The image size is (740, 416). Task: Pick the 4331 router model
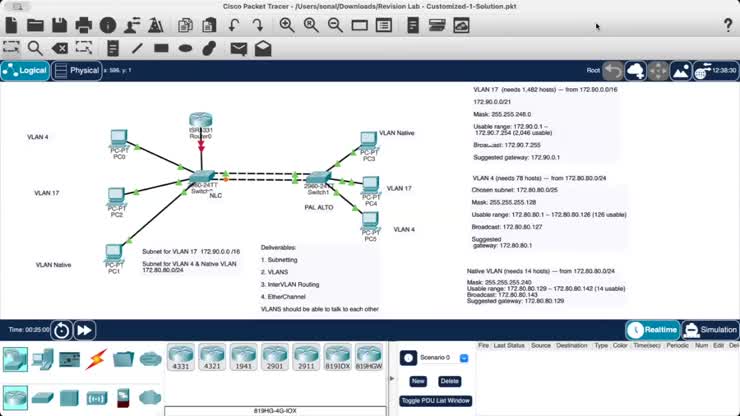pyautogui.click(x=181, y=357)
